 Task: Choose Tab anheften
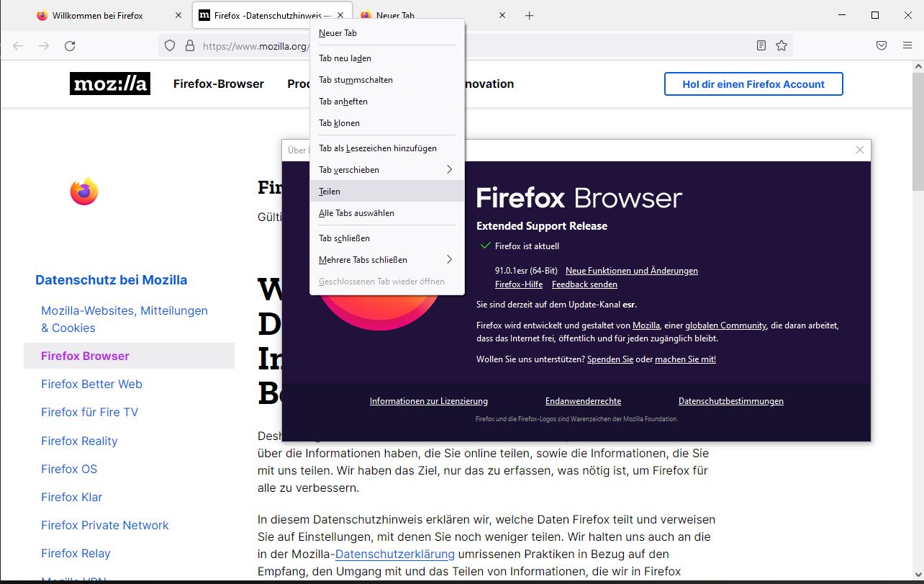coord(387,102)
